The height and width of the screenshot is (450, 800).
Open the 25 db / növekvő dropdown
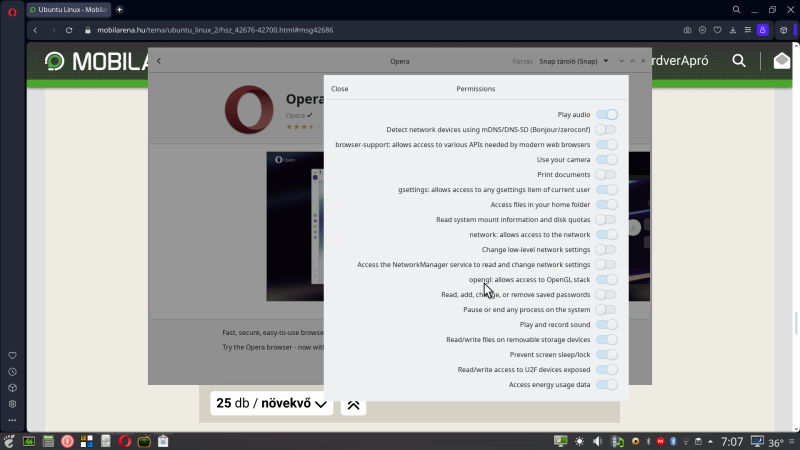coord(271,403)
